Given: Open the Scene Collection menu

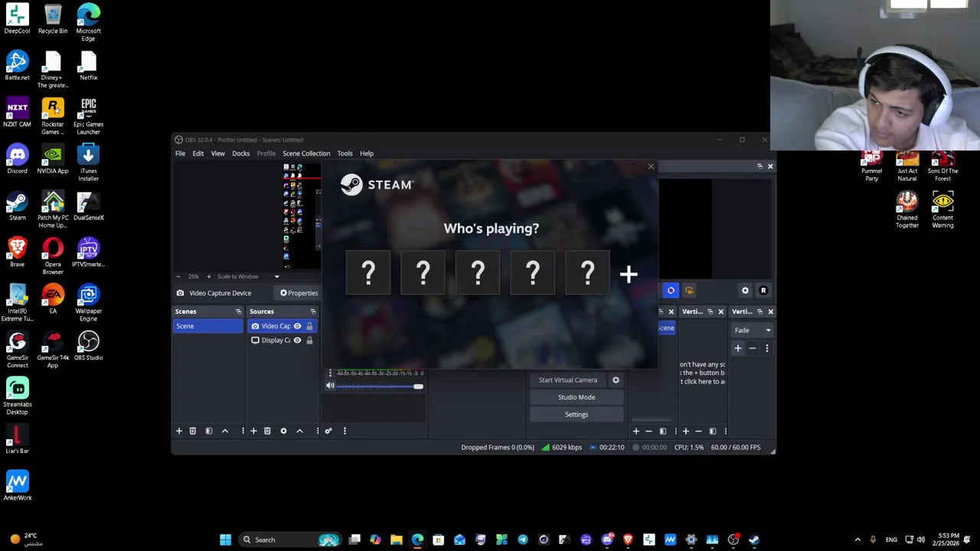Looking at the screenshot, I should pyautogui.click(x=306, y=153).
